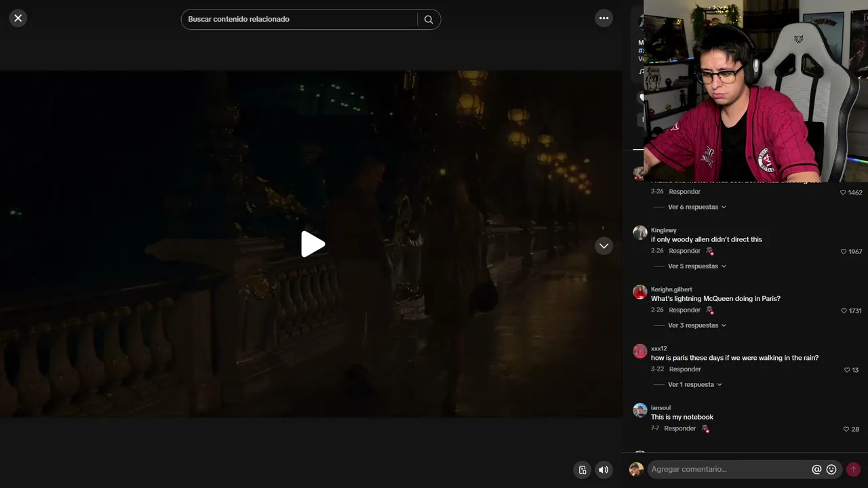Insert a mention with the @ icon
The image size is (868, 488).
(816, 469)
